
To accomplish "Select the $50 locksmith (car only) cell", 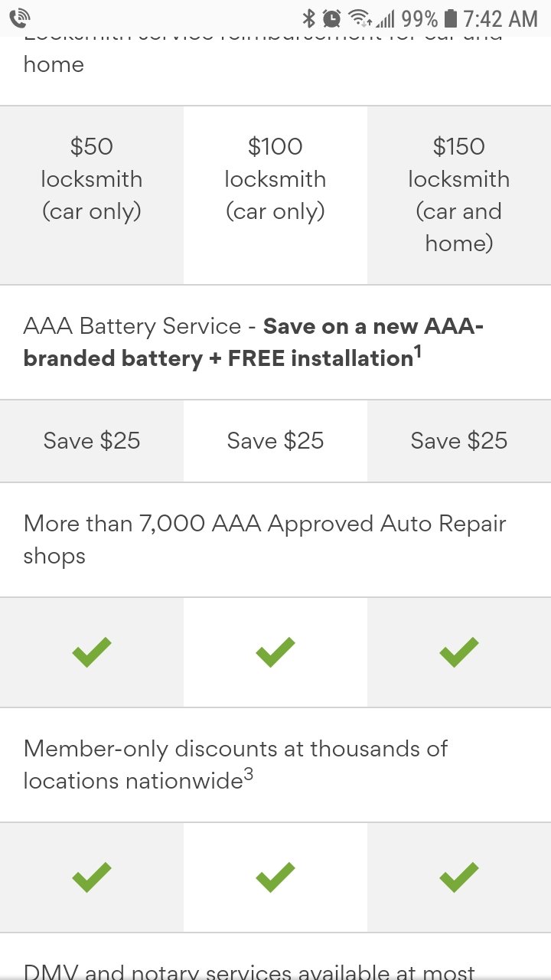I will click(92, 195).
